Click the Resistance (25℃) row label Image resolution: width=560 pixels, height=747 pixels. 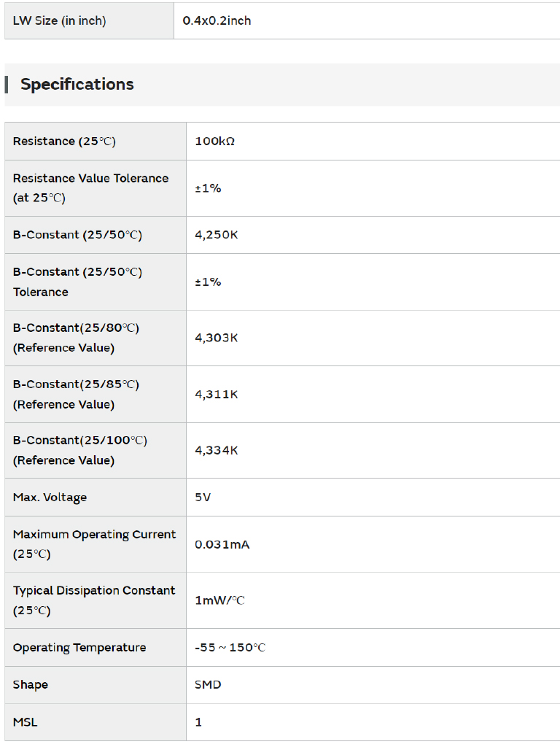[64, 142]
